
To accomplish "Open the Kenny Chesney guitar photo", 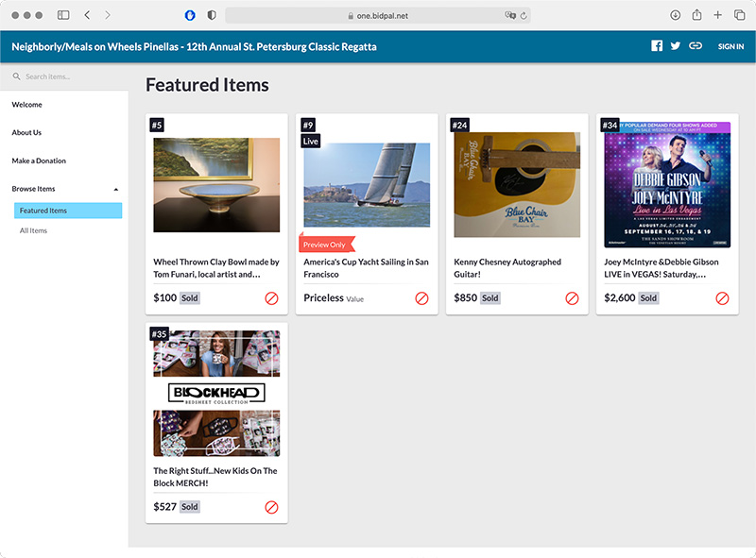I will pos(517,184).
